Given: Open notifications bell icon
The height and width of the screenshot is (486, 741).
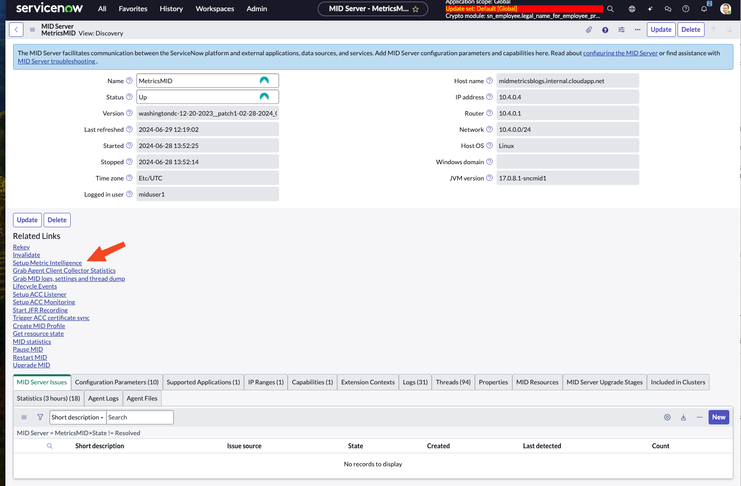Looking at the screenshot, I should [704, 9].
